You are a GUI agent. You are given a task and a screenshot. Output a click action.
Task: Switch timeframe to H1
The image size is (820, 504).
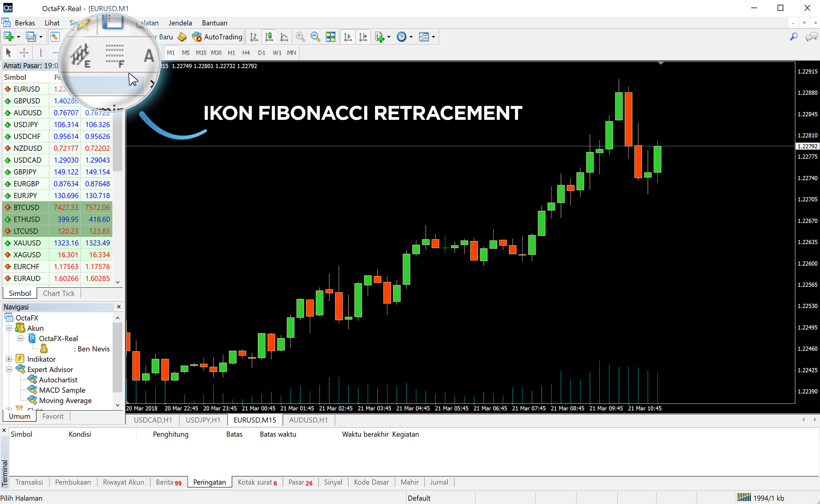click(231, 53)
